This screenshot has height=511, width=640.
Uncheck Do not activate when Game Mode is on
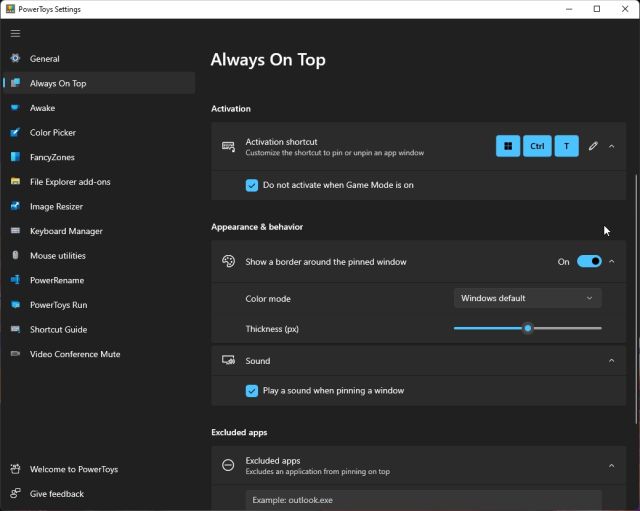(x=252, y=185)
